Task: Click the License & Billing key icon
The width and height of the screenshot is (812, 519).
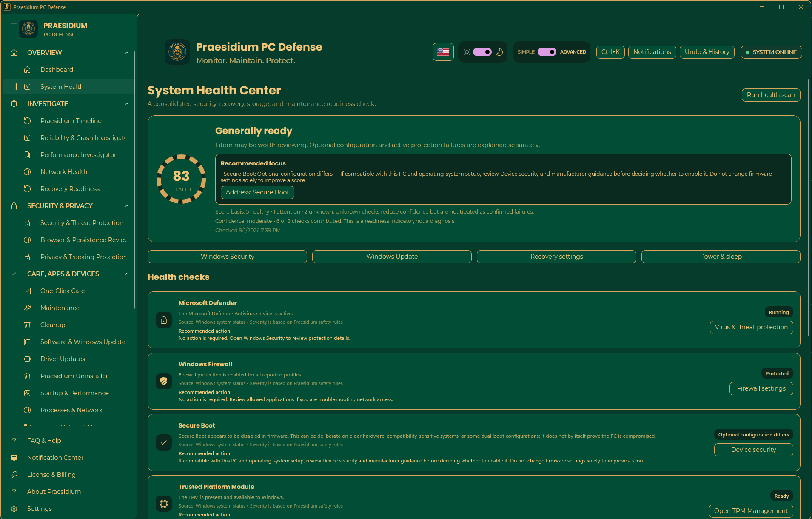Action: coord(14,475)
